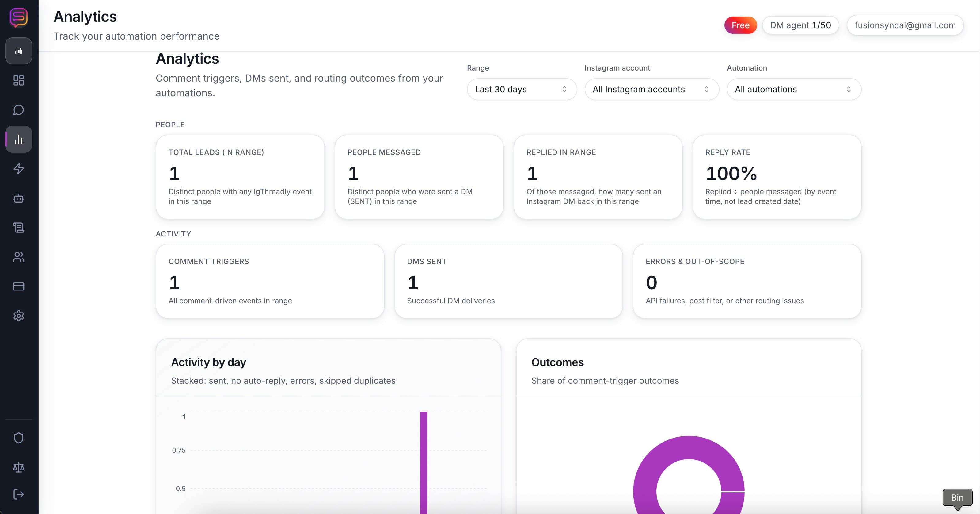Click the purple bar in Activity by day chart
The image size is (980, 514).
point(424,462)
